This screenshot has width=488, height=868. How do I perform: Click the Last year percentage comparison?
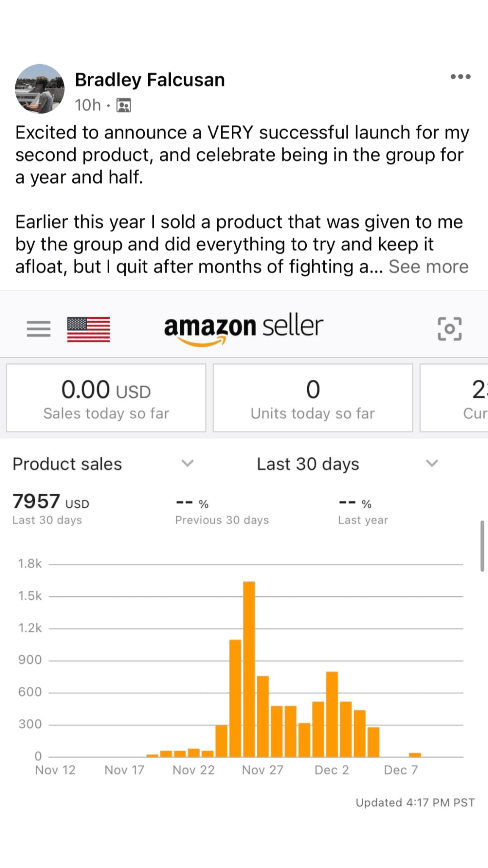(x=363, y=510)
